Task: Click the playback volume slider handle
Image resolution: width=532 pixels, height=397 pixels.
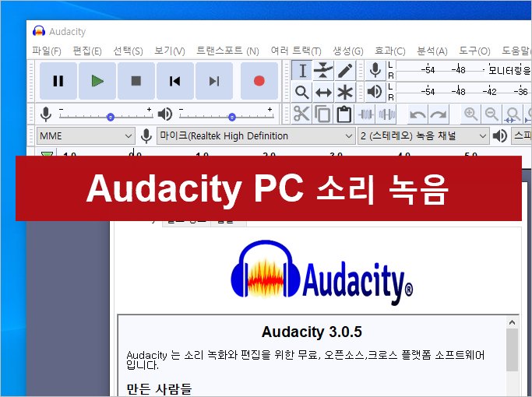Action: (232, 118)
